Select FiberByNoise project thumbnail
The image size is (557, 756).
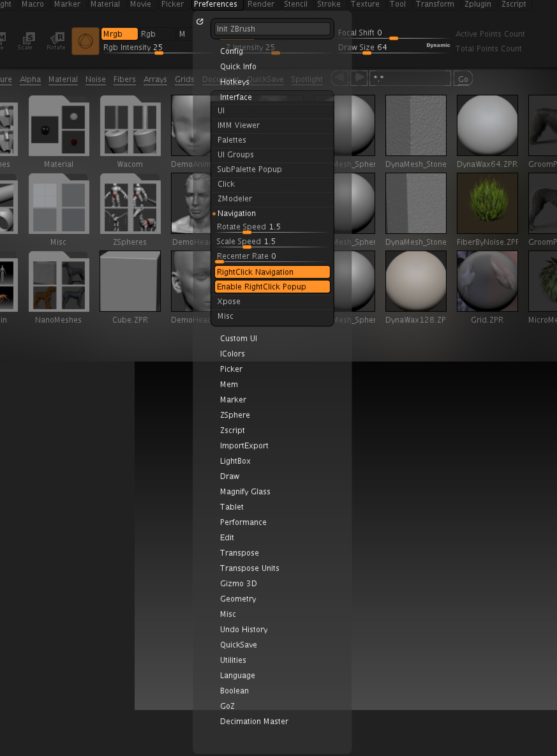[487, 204]
